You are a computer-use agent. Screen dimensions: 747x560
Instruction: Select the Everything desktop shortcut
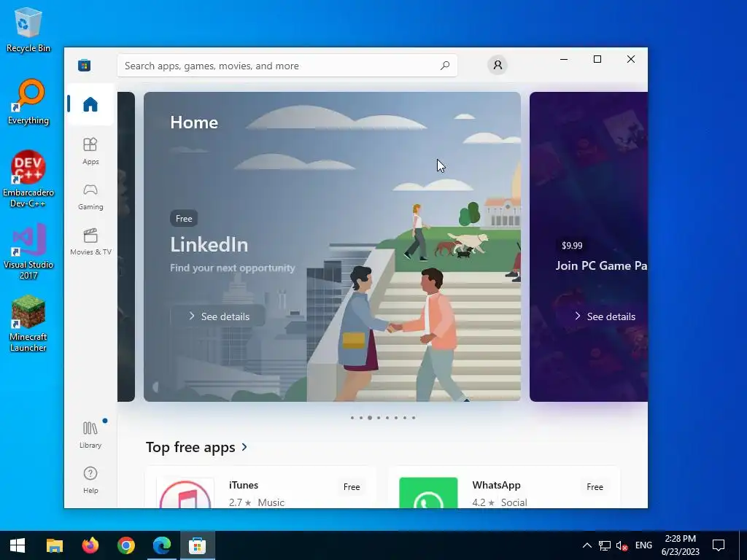coord(28,102)
